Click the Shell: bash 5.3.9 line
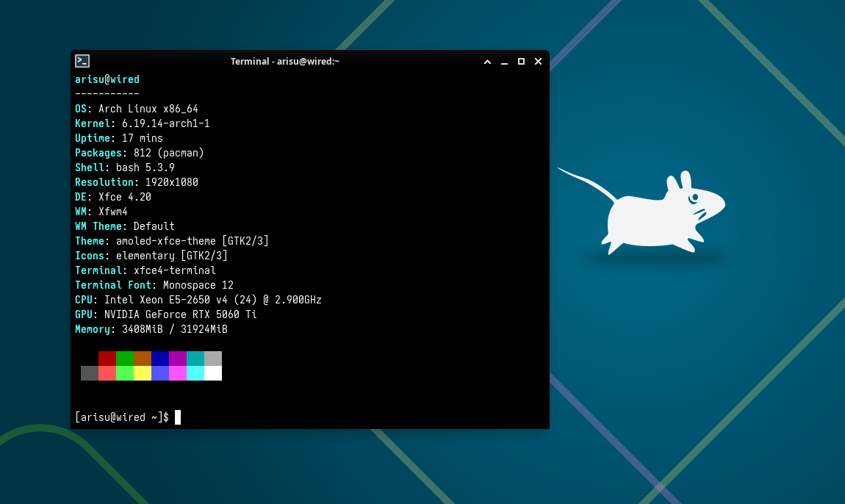The image size is (845, 504). pos(124,168)
